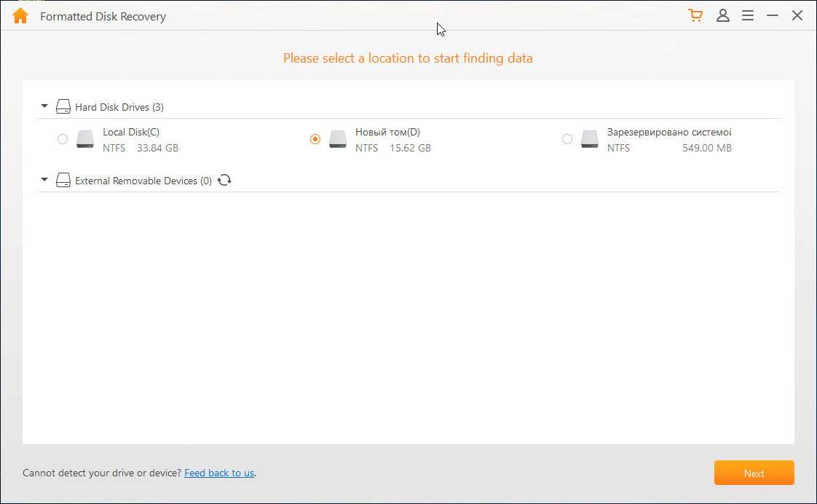Select the Новый том(D) radio button
Screen dimensions: 817x504
click(x=315, y=139)
